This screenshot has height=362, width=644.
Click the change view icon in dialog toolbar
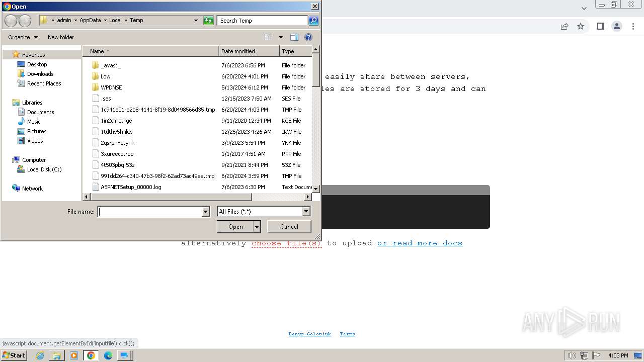[x=269, y=37]
